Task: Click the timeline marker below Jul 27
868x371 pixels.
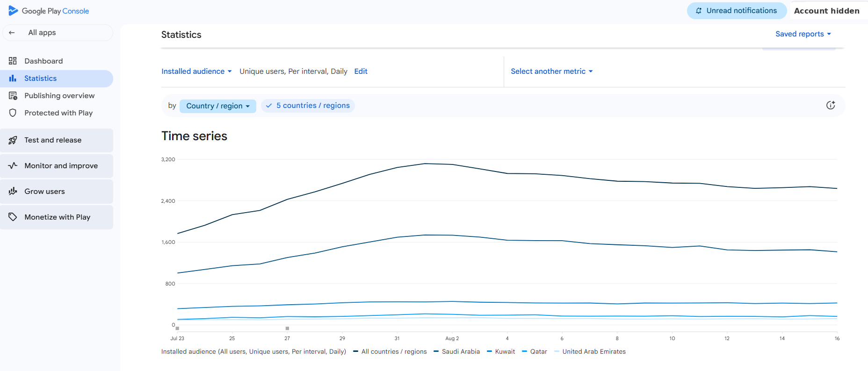Action: [x=287, y=328]
